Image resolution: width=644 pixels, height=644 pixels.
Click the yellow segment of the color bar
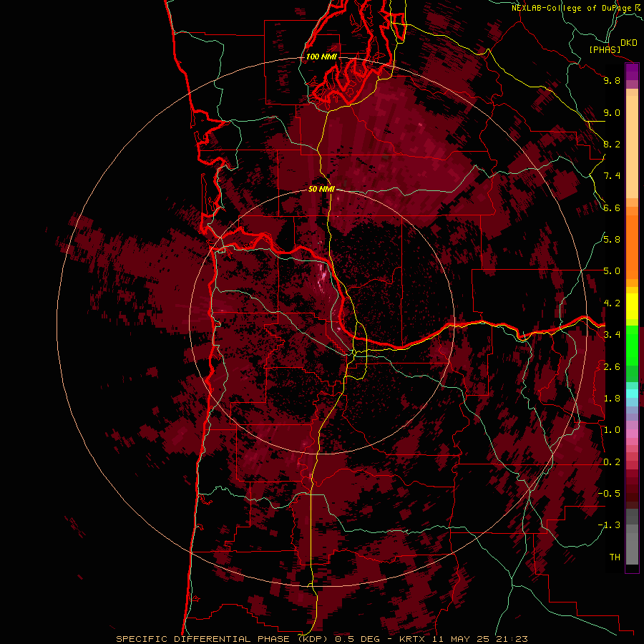[x=632, y=306]
